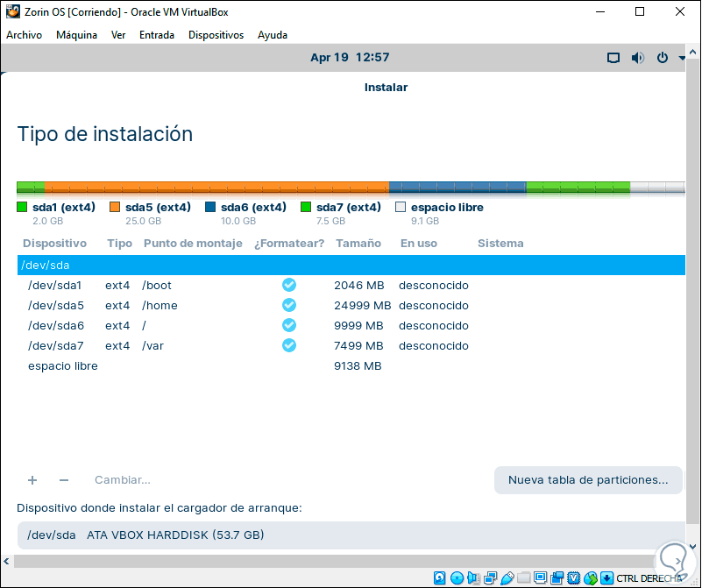The height and width of the screenshot is (588, 702).
Task: Click the vertical scrollbar up arrow
Action: (692, 52)
